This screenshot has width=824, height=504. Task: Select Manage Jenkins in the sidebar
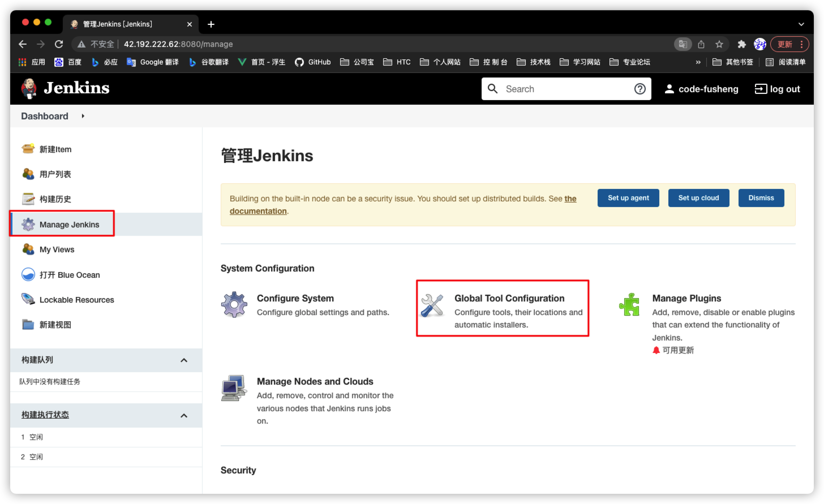tap(69, 224)
